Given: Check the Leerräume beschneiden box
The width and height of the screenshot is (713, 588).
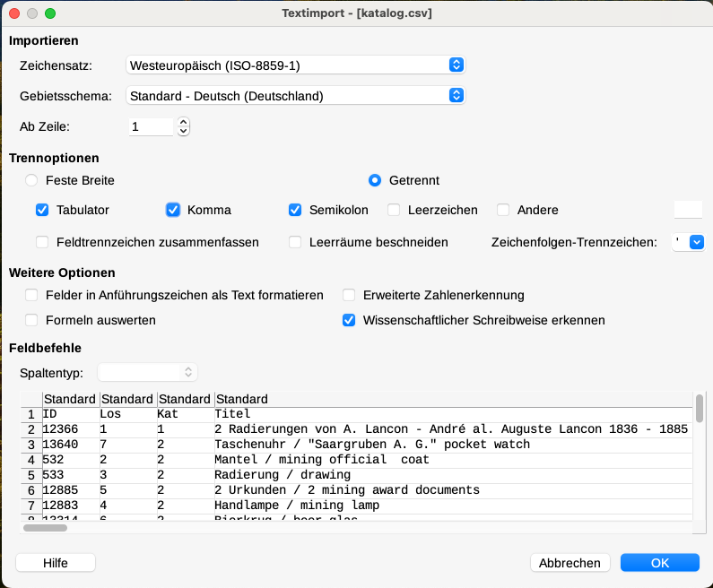Looking at the screenshot, I should pos(295,242).
